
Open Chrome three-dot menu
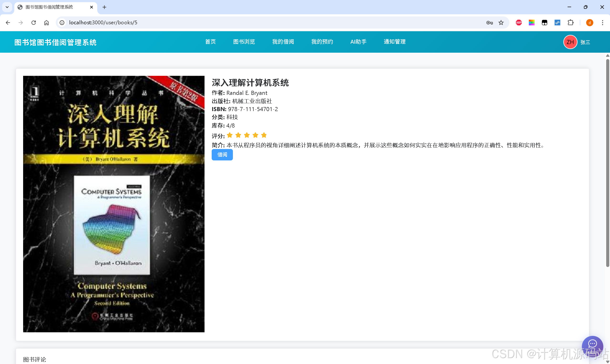(x=602, y=23)
